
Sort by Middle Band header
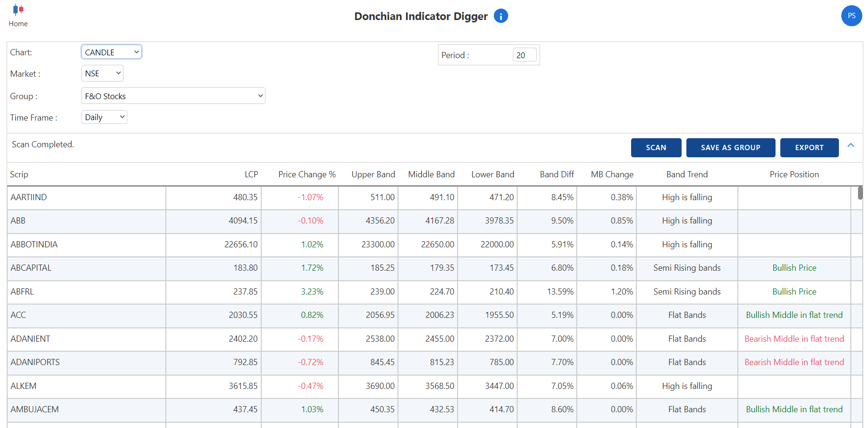tap(431, 174)
